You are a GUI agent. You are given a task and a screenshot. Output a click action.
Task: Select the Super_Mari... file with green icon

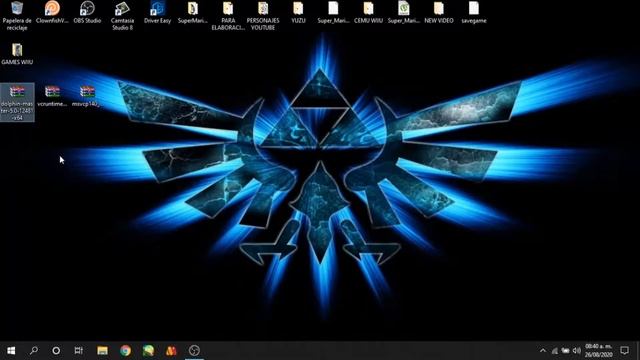pos(403,12)
